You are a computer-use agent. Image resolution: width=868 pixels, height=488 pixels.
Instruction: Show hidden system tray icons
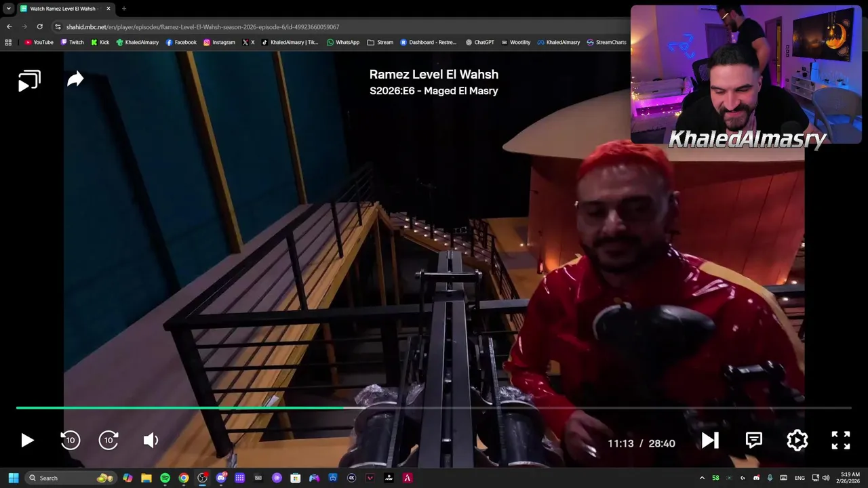coord(702,478)
